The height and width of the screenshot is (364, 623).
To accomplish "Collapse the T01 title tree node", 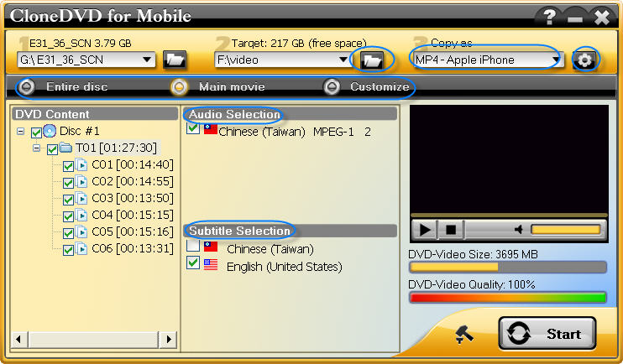I will [37, 148].
